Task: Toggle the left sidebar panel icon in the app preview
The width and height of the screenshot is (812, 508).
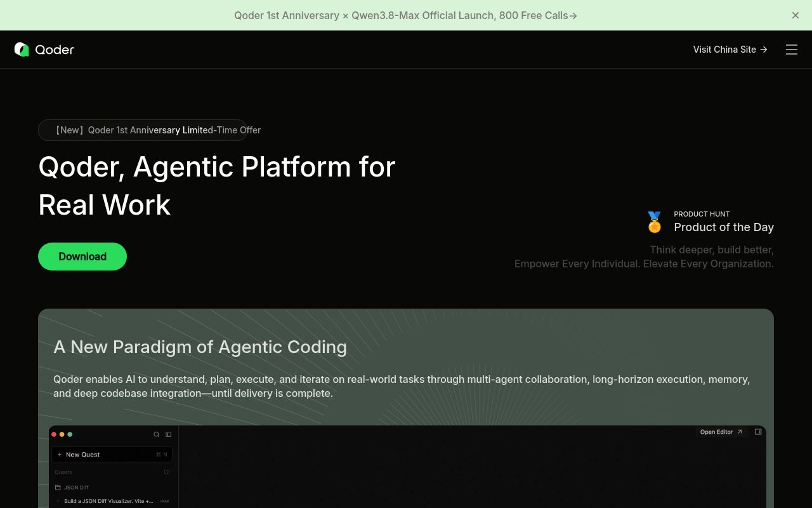Action: tap(169, 434)
